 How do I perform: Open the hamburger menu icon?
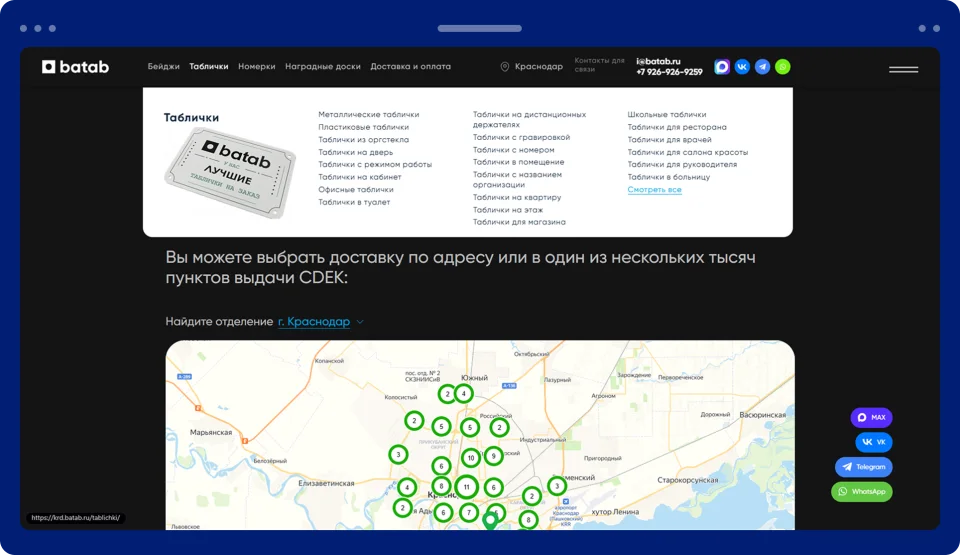point(903,69)
